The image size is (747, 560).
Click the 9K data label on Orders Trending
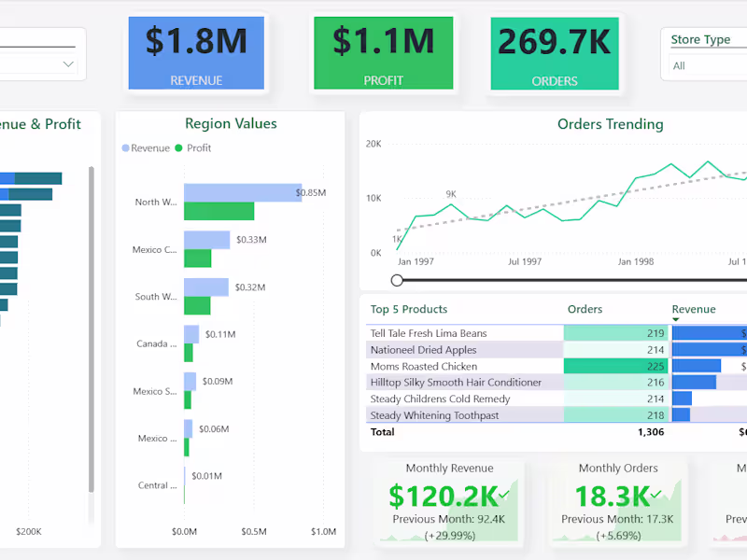pyautogui.click(x=451, y=194)
